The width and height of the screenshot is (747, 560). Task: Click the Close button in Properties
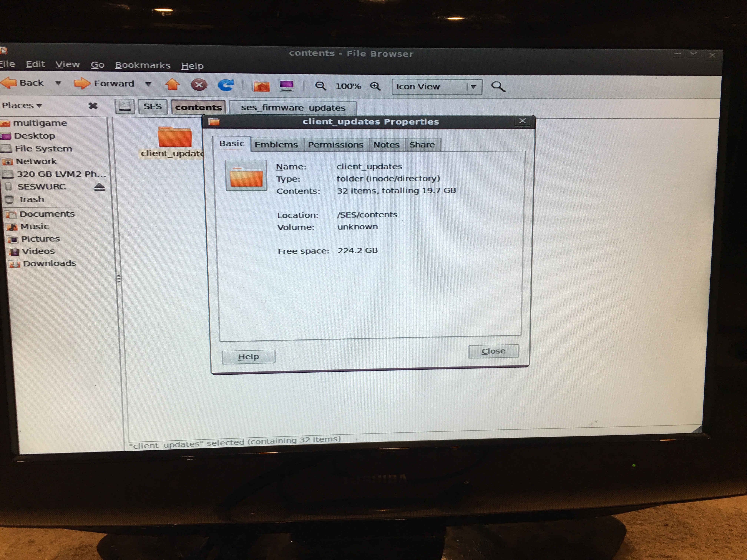coord(493,351)
